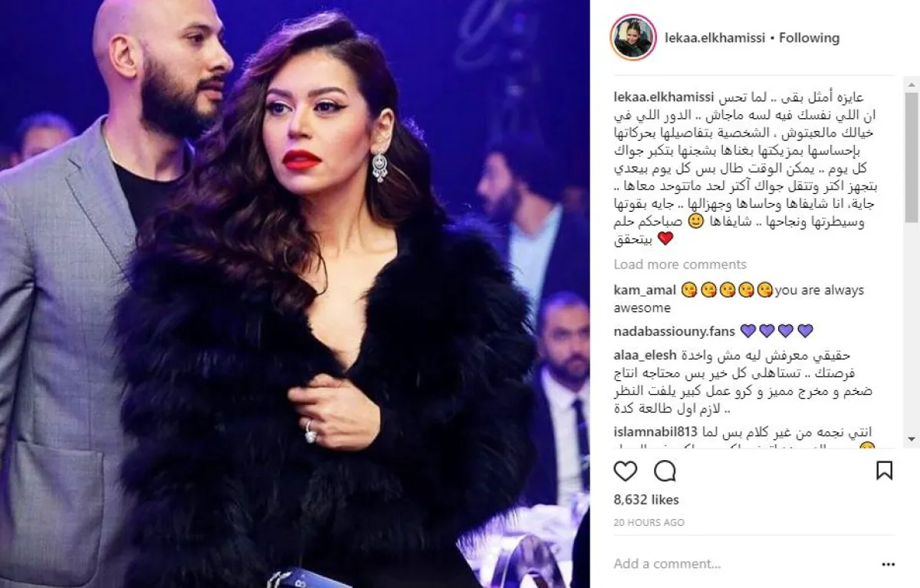Open the three-dot options menu
Viewport: 920px width, 588px height.
888,563
